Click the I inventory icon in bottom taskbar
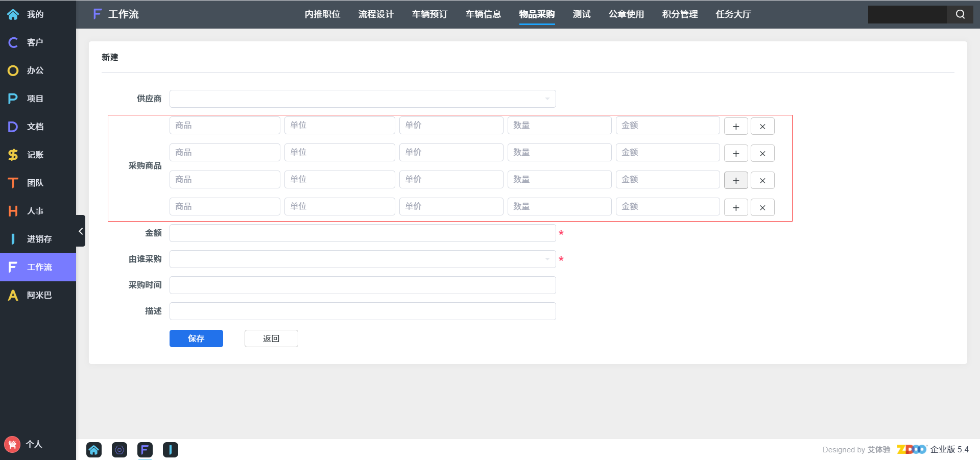This screenshot has width=980, height=460. 171,450
